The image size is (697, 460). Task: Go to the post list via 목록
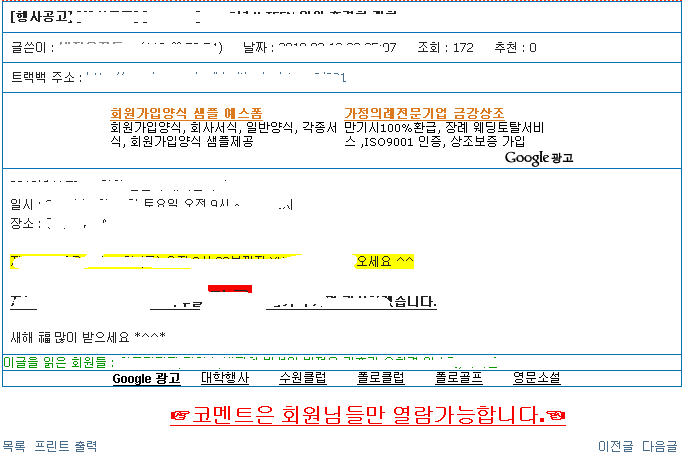point(14,446)
